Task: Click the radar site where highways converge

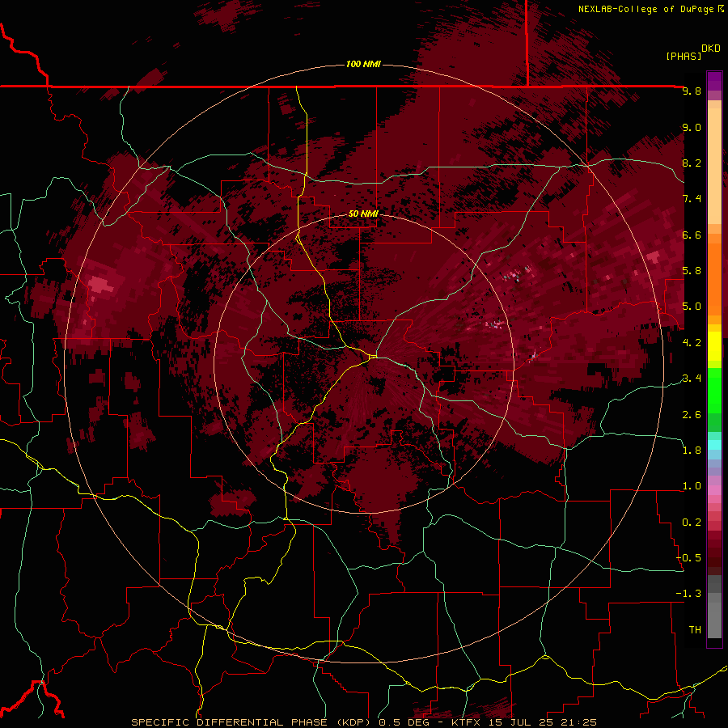Action: [373, 357]
